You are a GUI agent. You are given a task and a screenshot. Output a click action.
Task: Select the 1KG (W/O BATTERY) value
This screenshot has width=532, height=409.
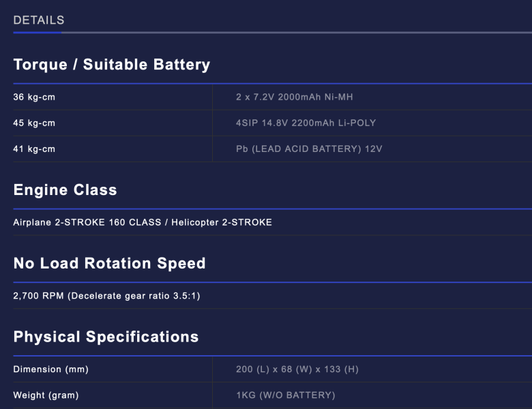[286, 395]
